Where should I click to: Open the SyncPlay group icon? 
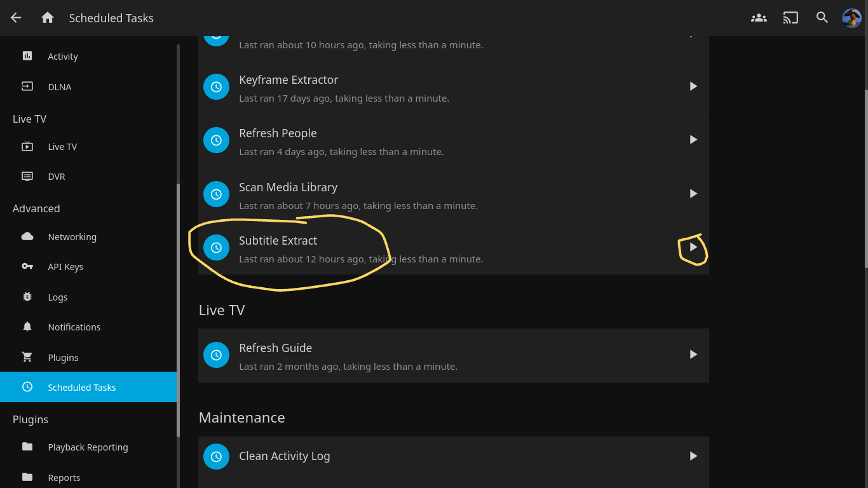(759, 18)
